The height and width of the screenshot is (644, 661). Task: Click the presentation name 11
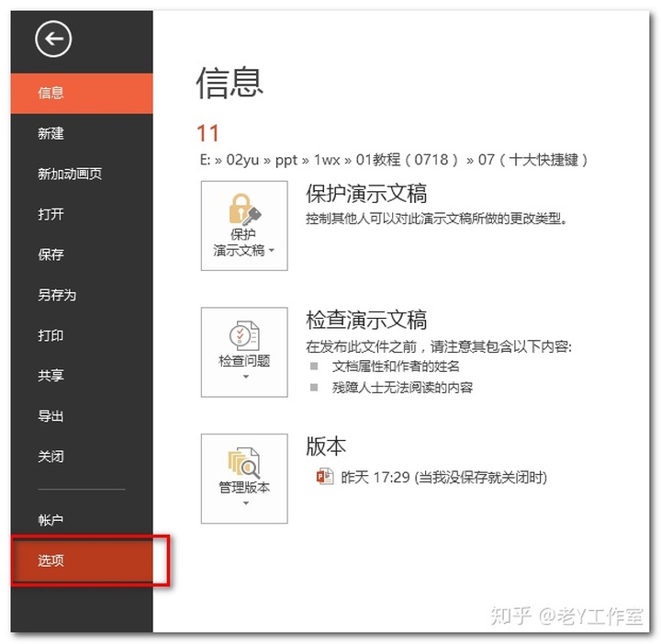(207, 133)
